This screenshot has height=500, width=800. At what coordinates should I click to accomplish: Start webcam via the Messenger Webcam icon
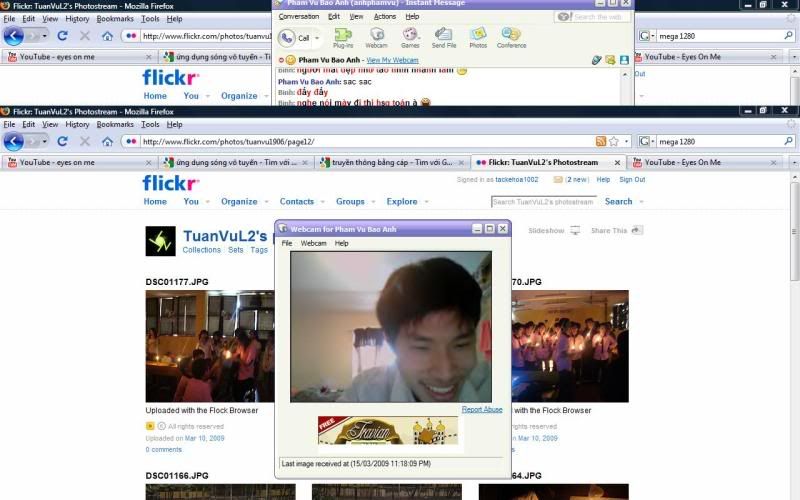376,37
